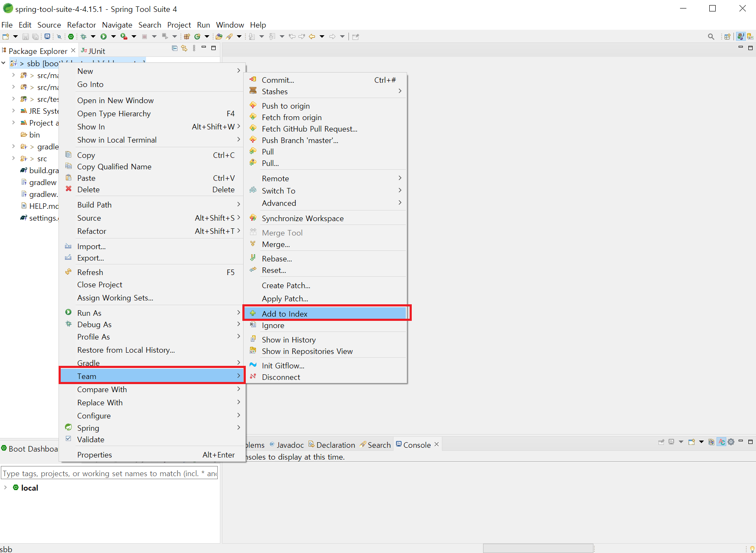Open the Switch To submenu
The width and height of the screenshot is (756, 553).
(325, 191)
